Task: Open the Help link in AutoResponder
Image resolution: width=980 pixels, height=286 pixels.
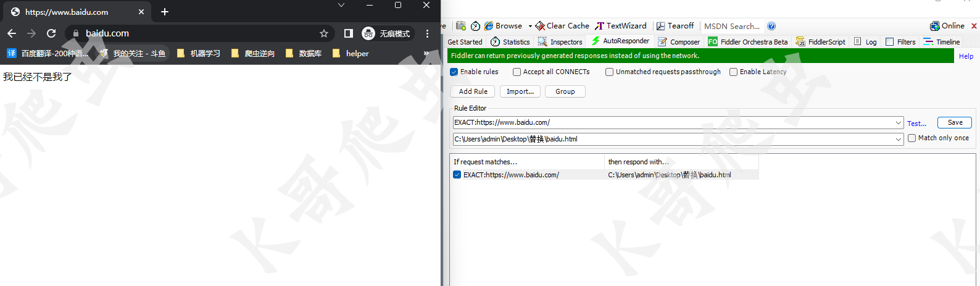Action: (x=966, y=56)
